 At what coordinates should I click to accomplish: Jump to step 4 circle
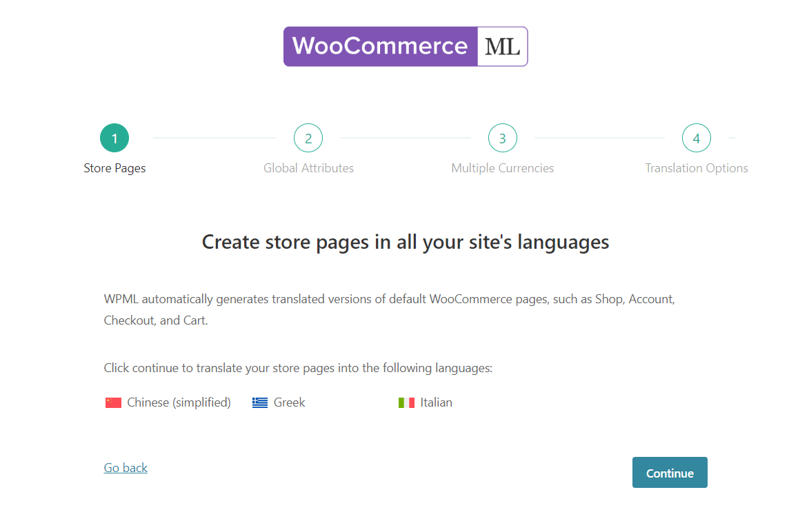pyautogui.click(x=697, y=138)
